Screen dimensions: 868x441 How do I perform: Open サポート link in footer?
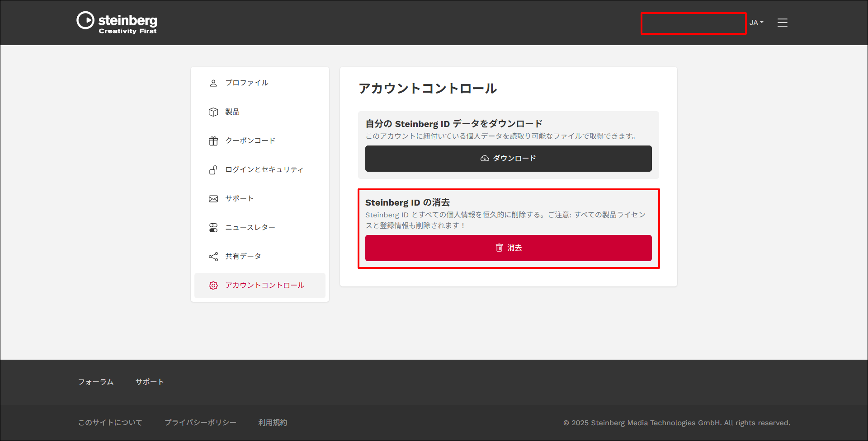pos(150,382)
